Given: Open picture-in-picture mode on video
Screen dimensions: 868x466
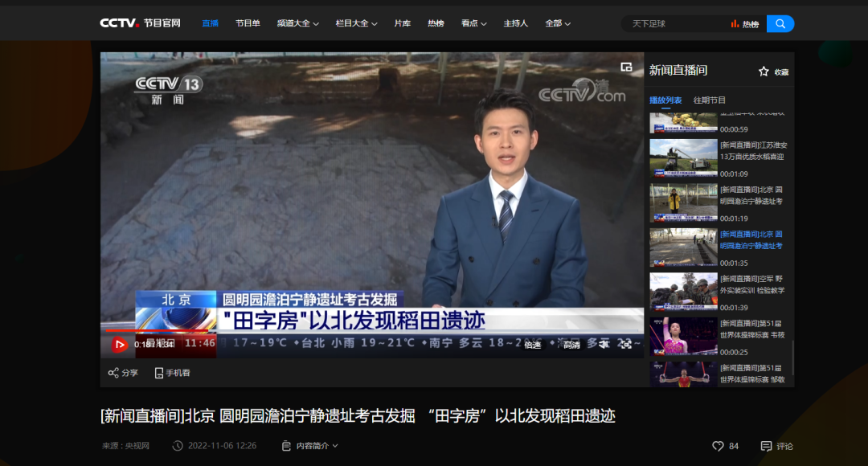Looking at the screenshot, I should coord(626,67).
